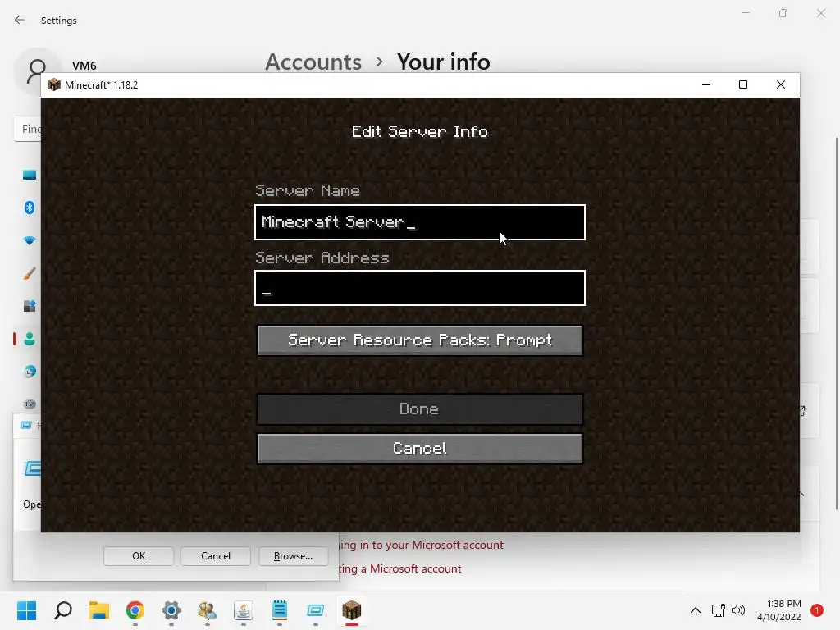Click the Accounts breadcrumb in Settings
840x630 pixels.
click(x=313, y=62)
